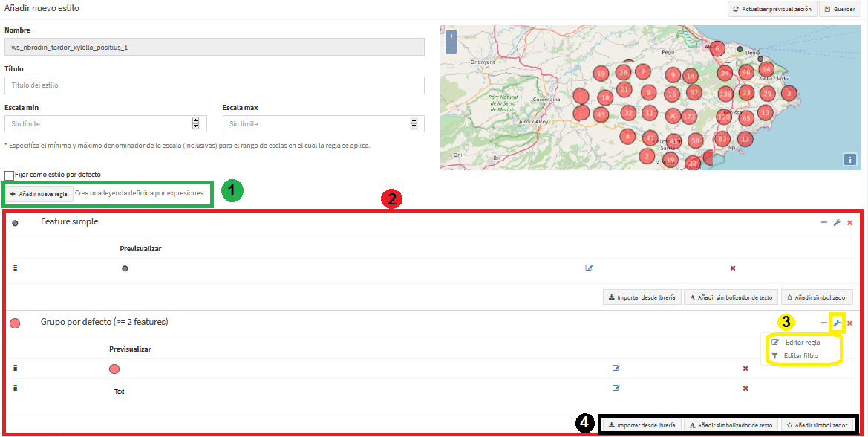Click the Grupo por defecto red swatch
The height and width of the screenshot is (437, 868).
tap(15, 323)
